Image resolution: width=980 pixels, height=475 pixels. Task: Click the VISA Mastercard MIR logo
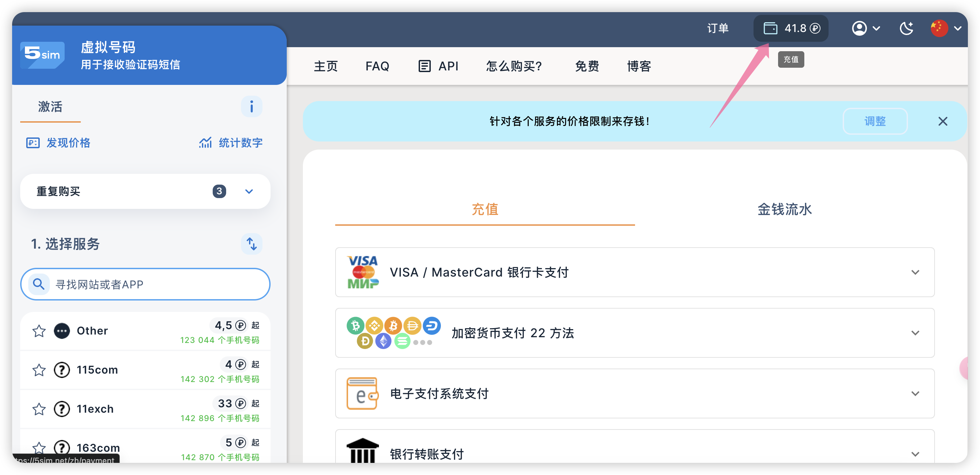[362, 272]
